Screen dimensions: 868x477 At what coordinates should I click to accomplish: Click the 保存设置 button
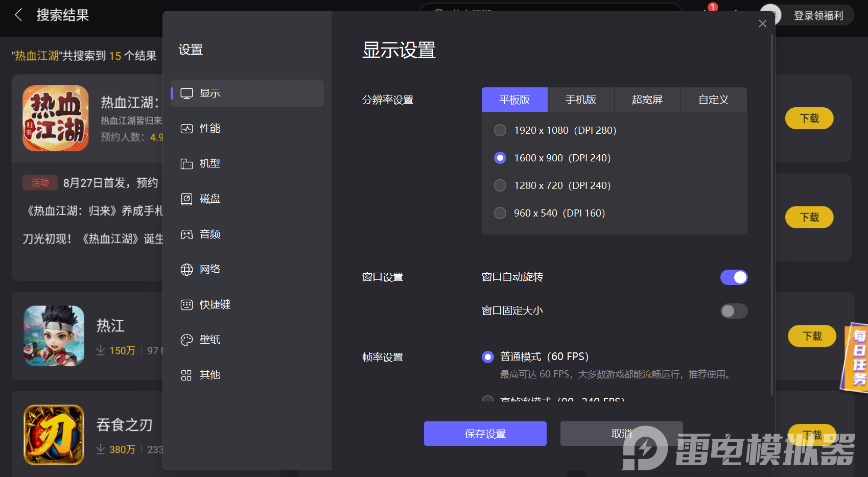tap(485, 434)
